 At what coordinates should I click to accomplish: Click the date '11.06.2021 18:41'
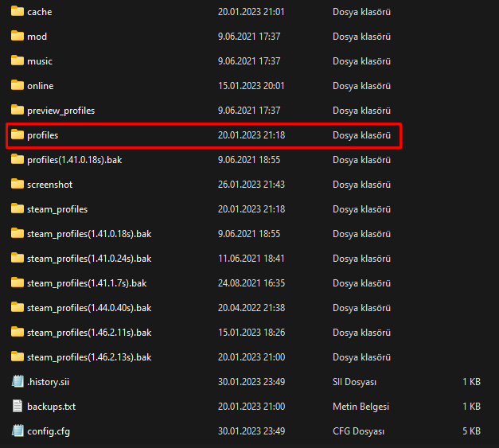[x=251, y=259]
